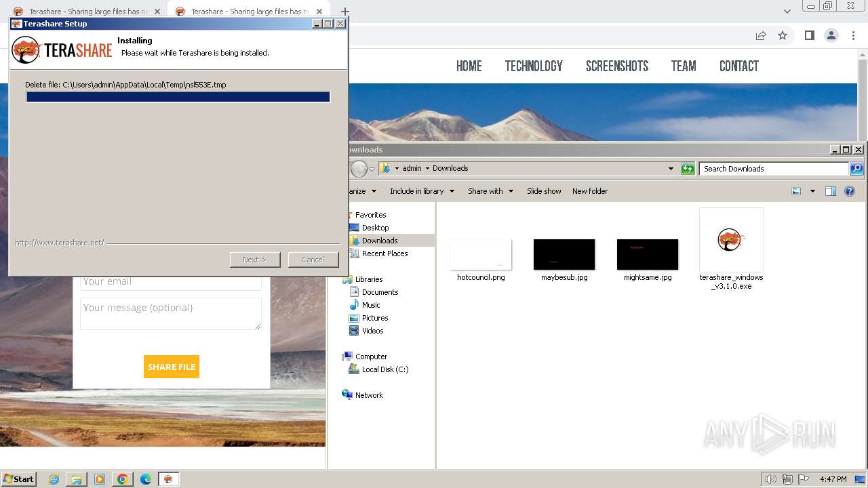Open the Chrome three-dot menu
This screenshot has height=488, width=868.
[x=852, y=35]
